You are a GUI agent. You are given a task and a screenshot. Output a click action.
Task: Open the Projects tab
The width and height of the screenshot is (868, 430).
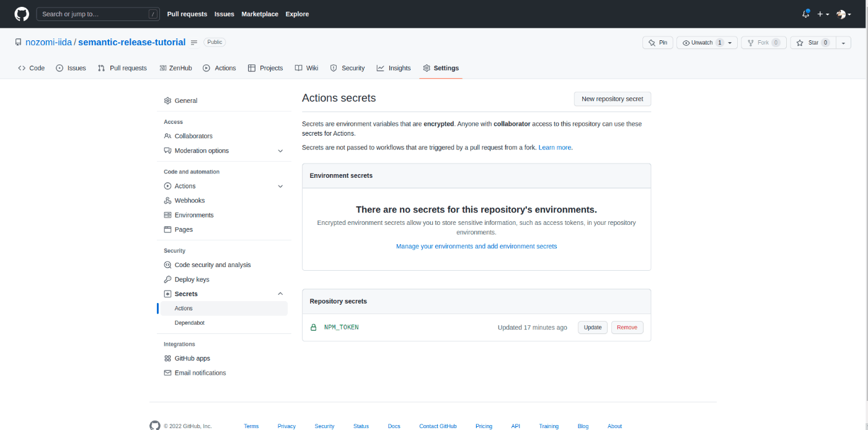(x=265, y=68)
